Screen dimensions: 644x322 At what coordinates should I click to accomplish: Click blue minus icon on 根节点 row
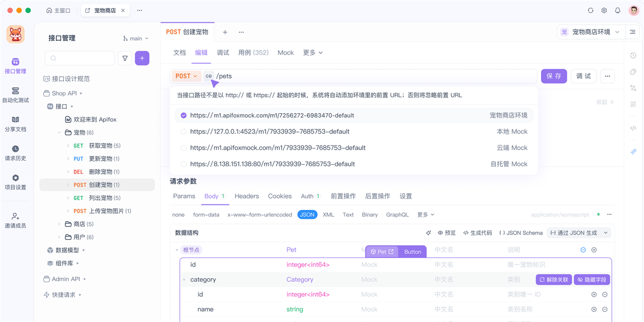583,250
